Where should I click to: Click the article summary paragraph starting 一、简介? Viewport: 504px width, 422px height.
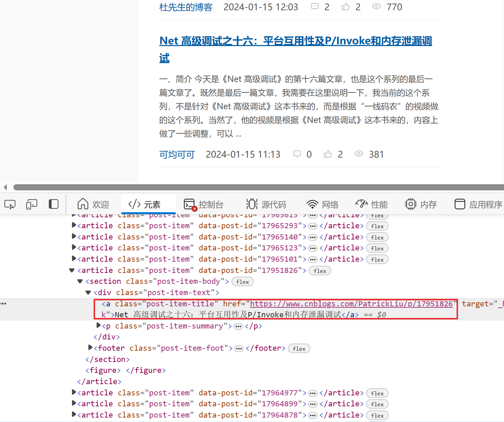[x=299, y=106]
